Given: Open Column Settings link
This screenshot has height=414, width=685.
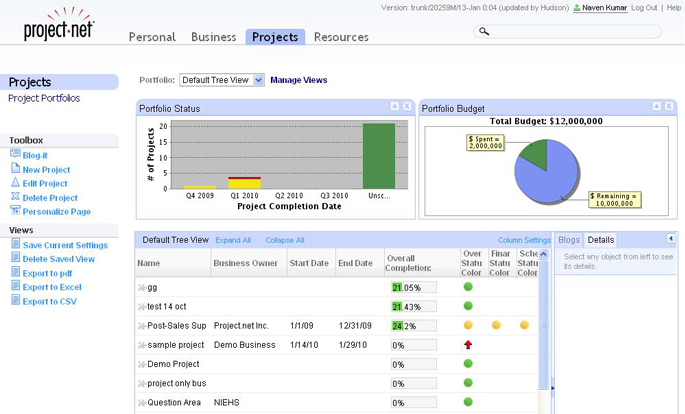Looking at the screenshot, I should 524,240.
